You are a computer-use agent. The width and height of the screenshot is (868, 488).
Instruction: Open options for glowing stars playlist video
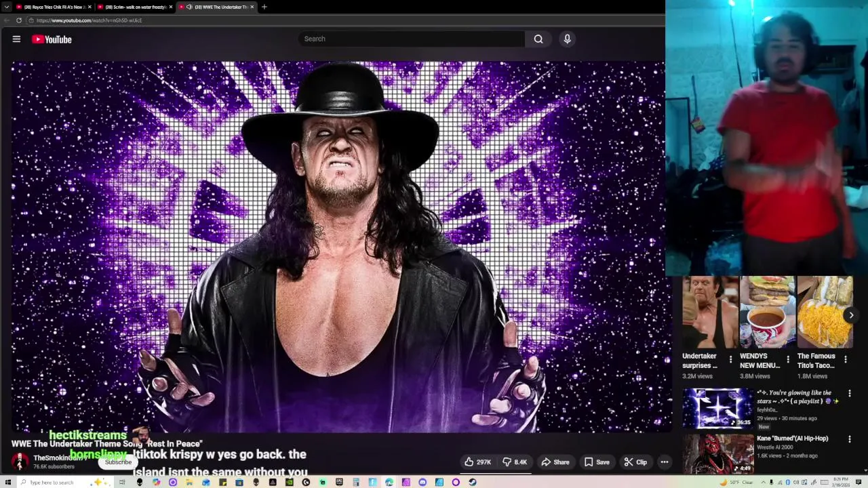tap(849, 393)
